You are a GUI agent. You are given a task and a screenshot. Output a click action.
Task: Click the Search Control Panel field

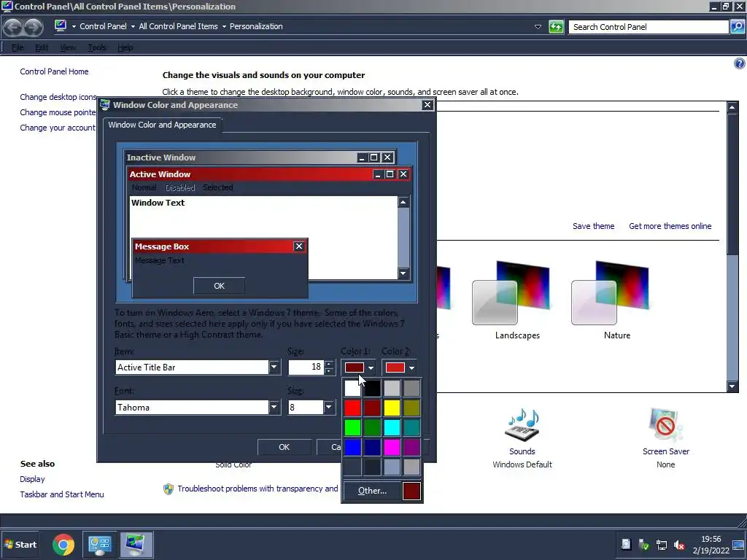[649, 27]
